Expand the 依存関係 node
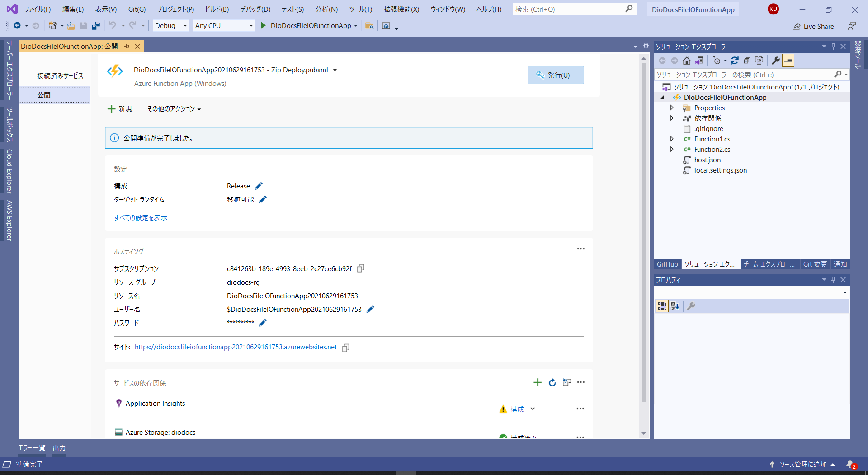868x475 pixels. click(x=672, y=118)
